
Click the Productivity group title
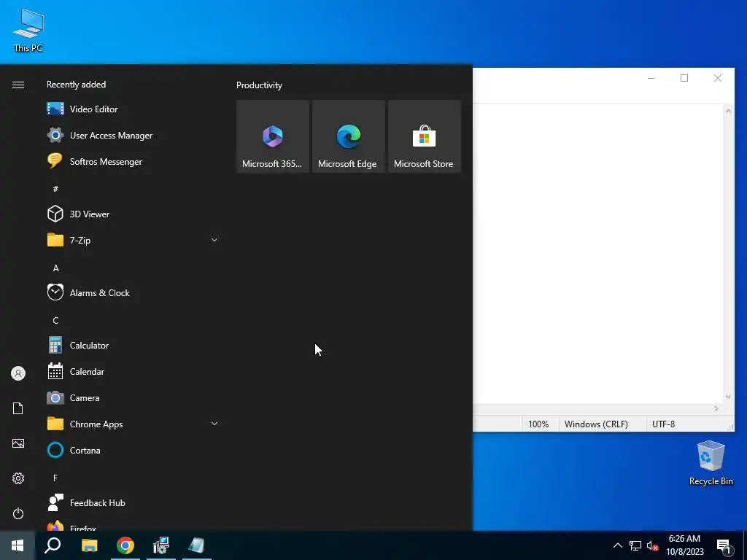click(x=259, y=85)
